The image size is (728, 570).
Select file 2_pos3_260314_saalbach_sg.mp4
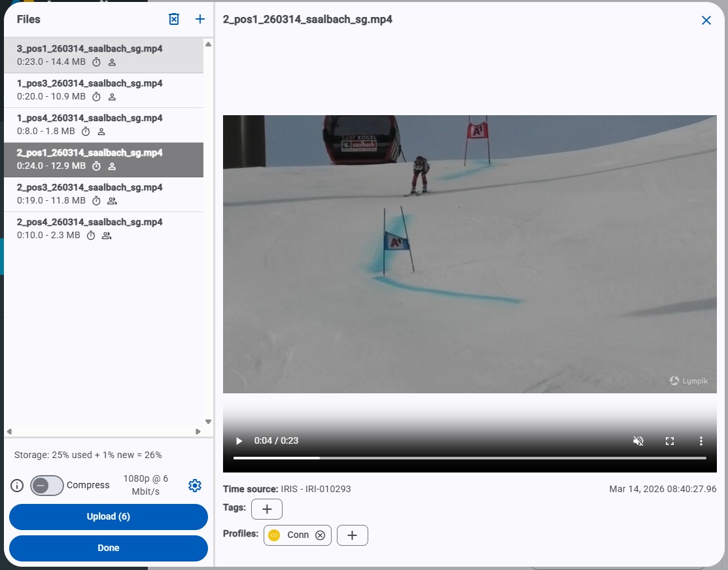pos(103,194)
